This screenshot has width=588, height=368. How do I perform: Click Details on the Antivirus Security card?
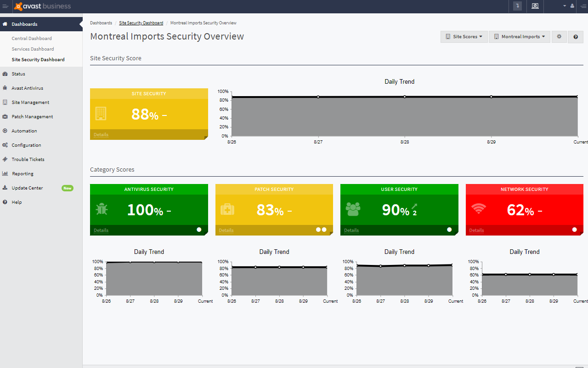point(101,230)
